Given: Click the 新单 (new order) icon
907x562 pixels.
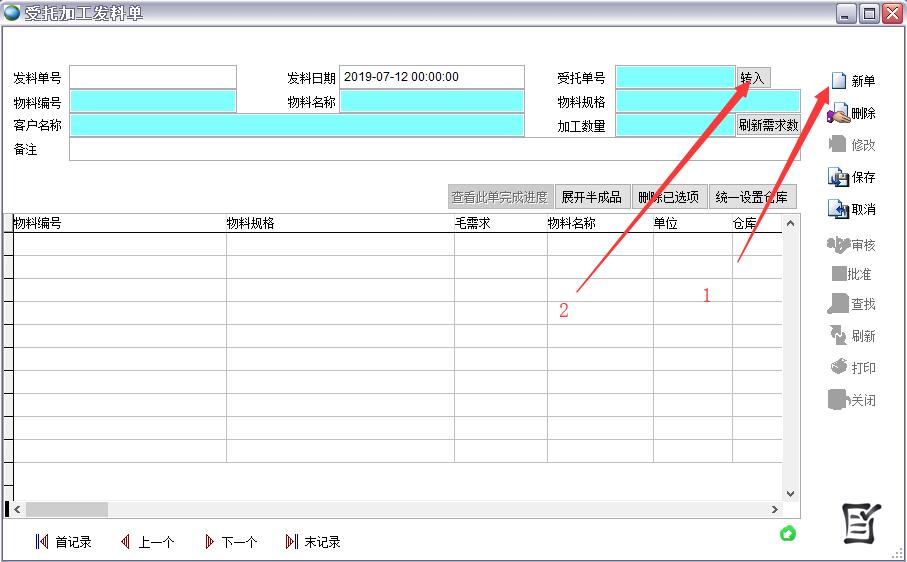Looking at the screenshot, I should click(839, 81).
